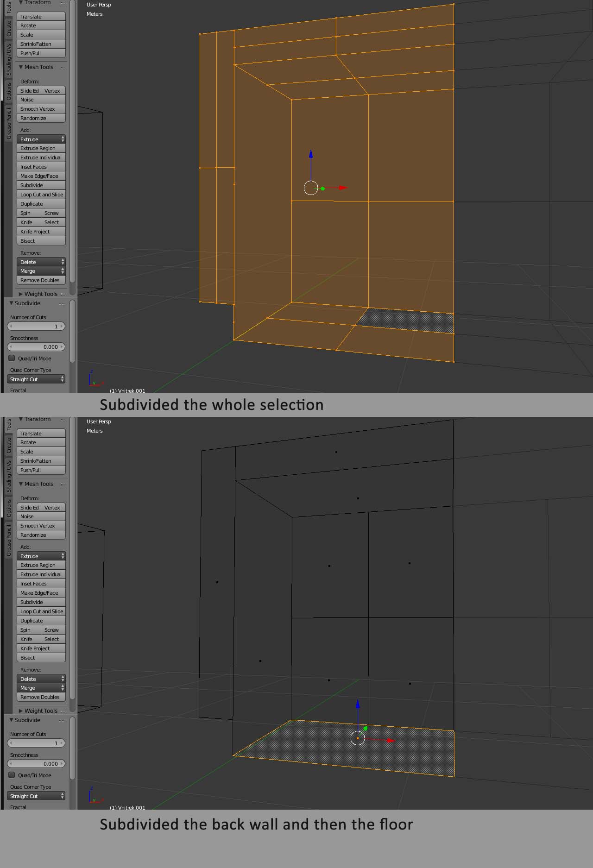Open Straight Cut corner type dropdown in lower screenshot

pos(36,796)
